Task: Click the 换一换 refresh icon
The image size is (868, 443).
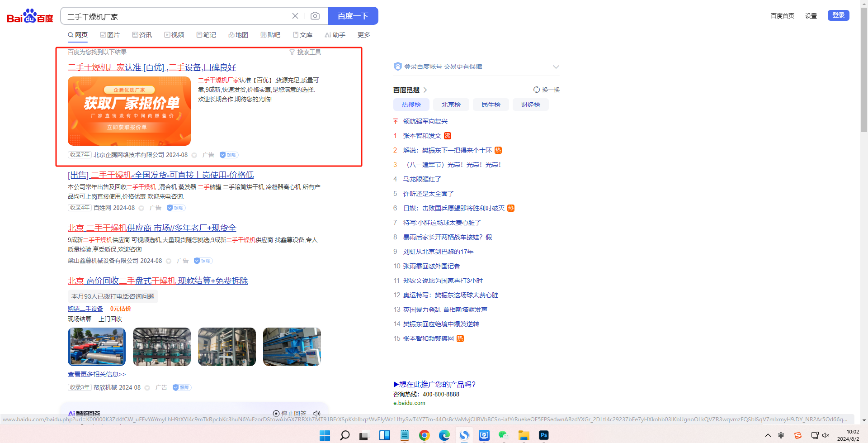Action: [x=537, y=90]
